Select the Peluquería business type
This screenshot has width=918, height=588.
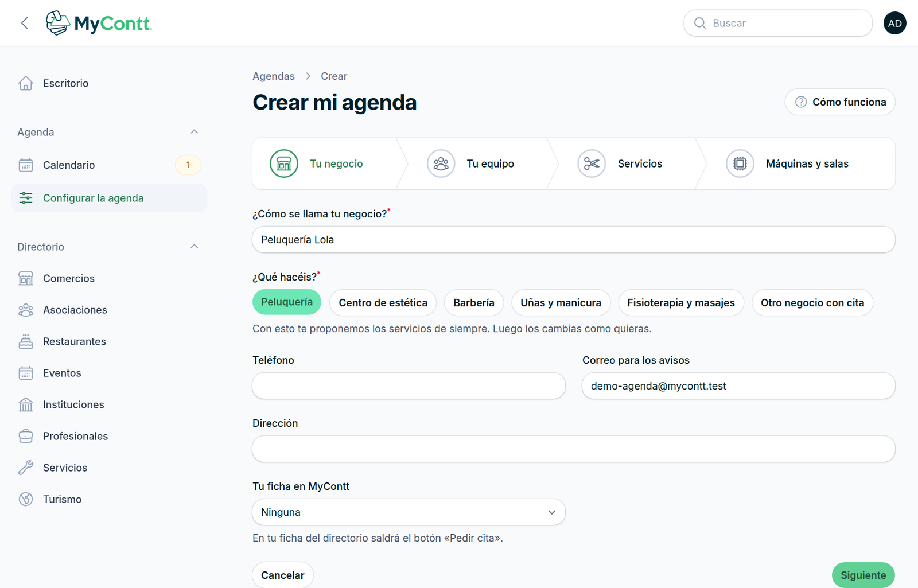tap(287, 302)
